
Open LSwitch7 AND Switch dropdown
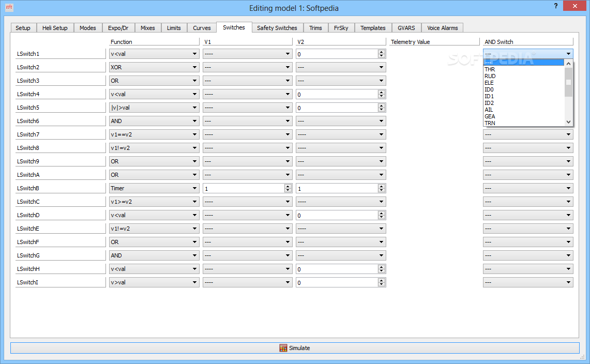point(528,134)
